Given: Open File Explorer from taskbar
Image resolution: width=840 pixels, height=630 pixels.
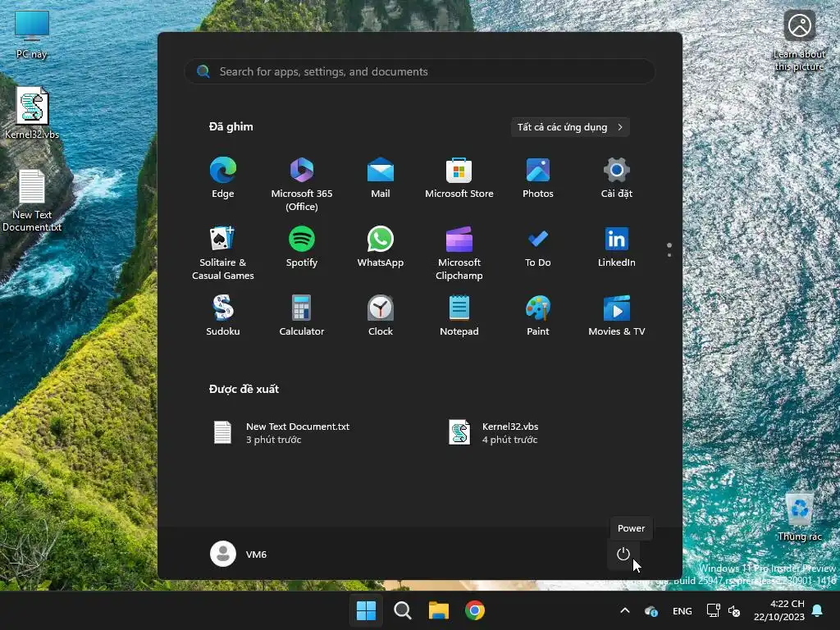Looking at the screenshot, I should pos(438,610).
